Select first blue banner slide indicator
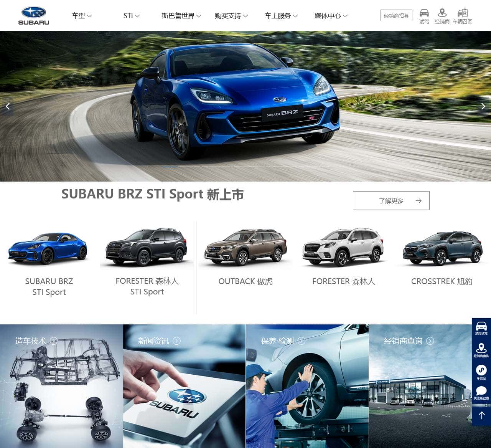The height and width of the screenshot is (448, 491). coord(169,167)
